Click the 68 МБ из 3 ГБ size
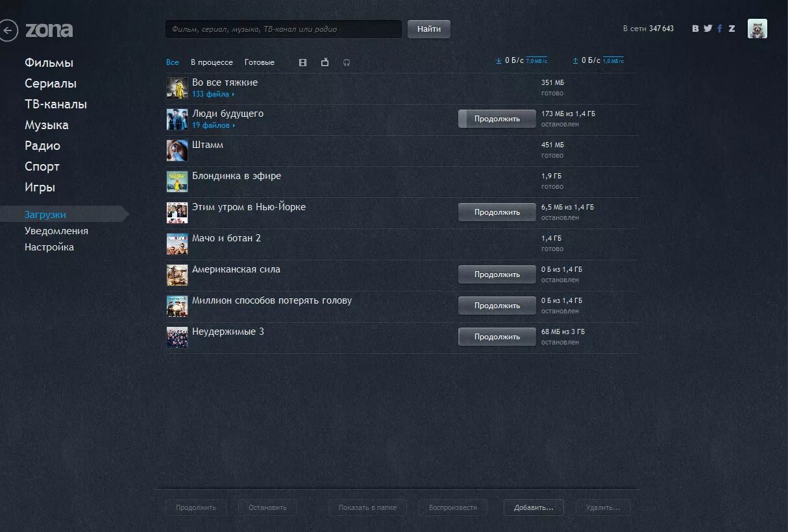The image size is (788, 532). tap(563, 332)
